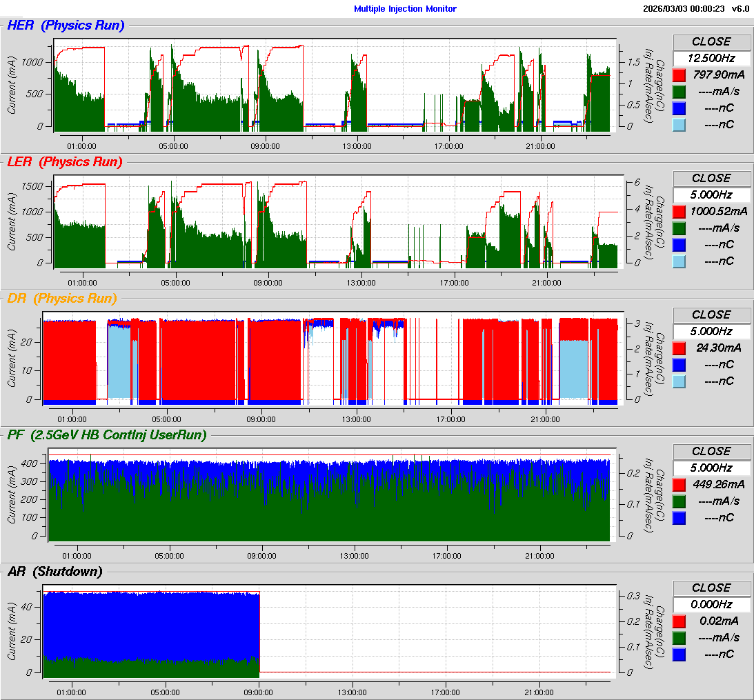Click the AR 0.000Hz rate field

[711, 604]
